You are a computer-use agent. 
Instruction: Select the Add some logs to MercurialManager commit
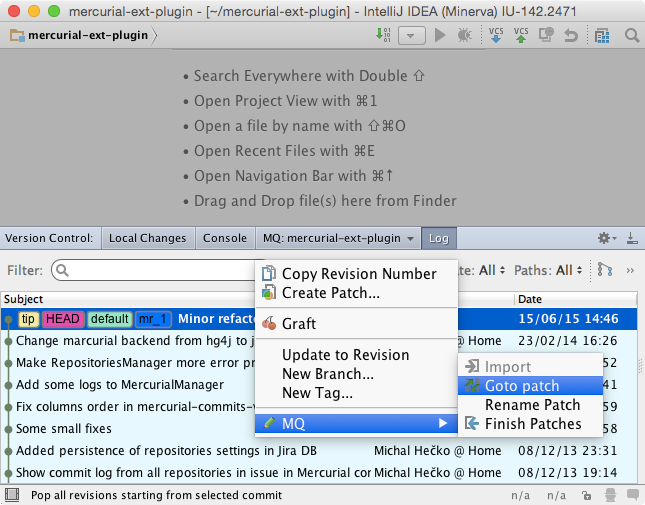(128, 385)
